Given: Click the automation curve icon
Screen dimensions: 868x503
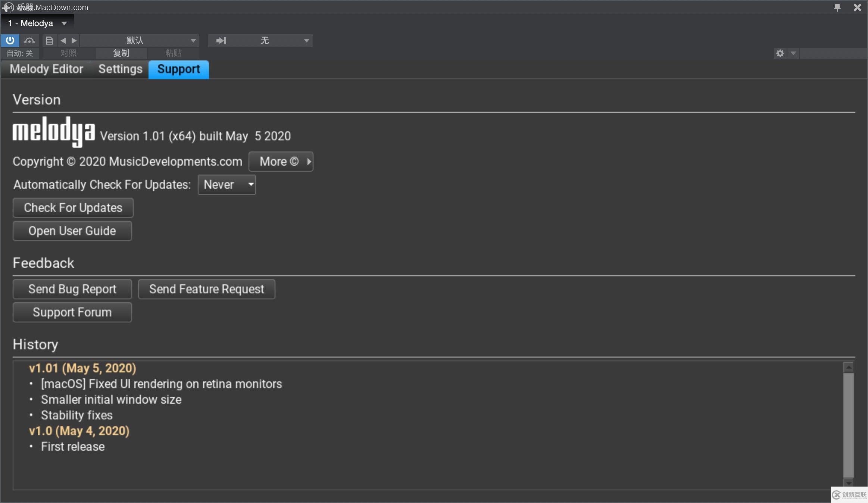Looking at the screenshot, I should (29, 40).
